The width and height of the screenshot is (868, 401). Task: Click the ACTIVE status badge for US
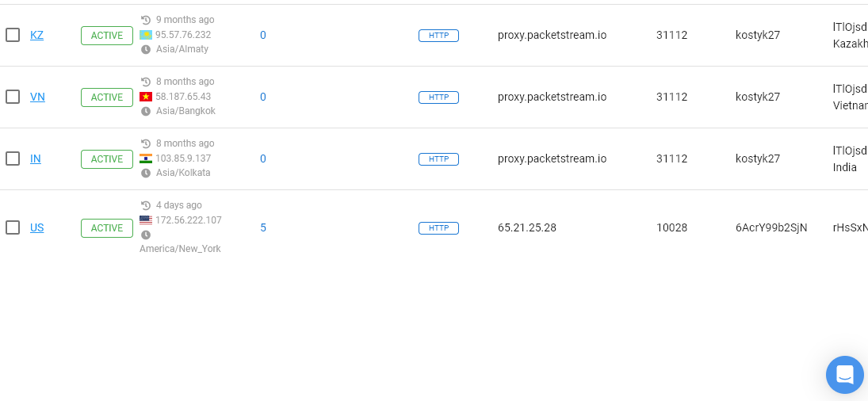[x=107, y=228]
